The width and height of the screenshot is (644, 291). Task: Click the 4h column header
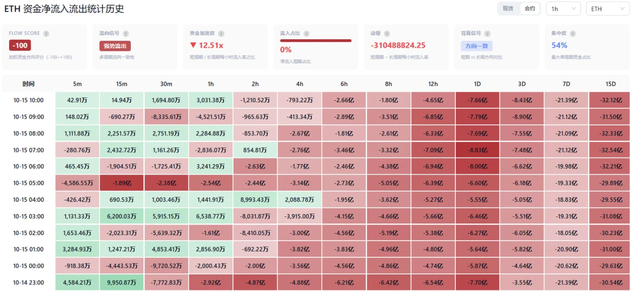pyautogui.click(x=299, y=84)
